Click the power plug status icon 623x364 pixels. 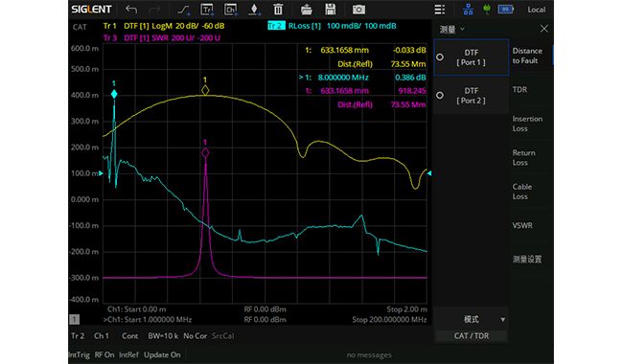point(487,10)
